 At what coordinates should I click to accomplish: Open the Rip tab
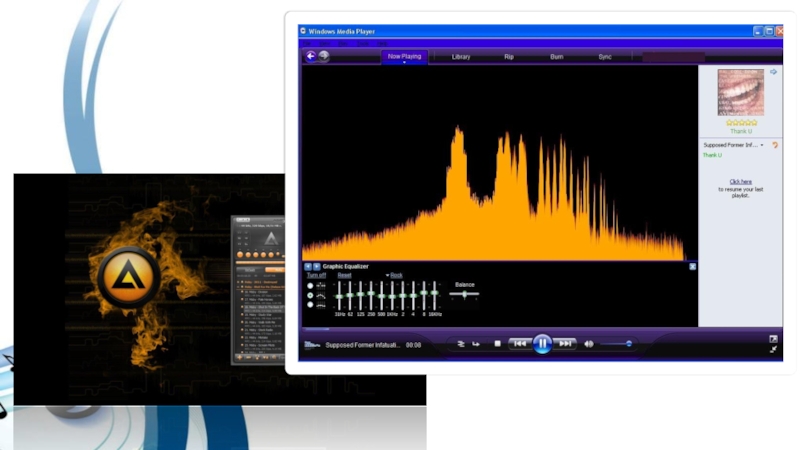coord(509,57)
